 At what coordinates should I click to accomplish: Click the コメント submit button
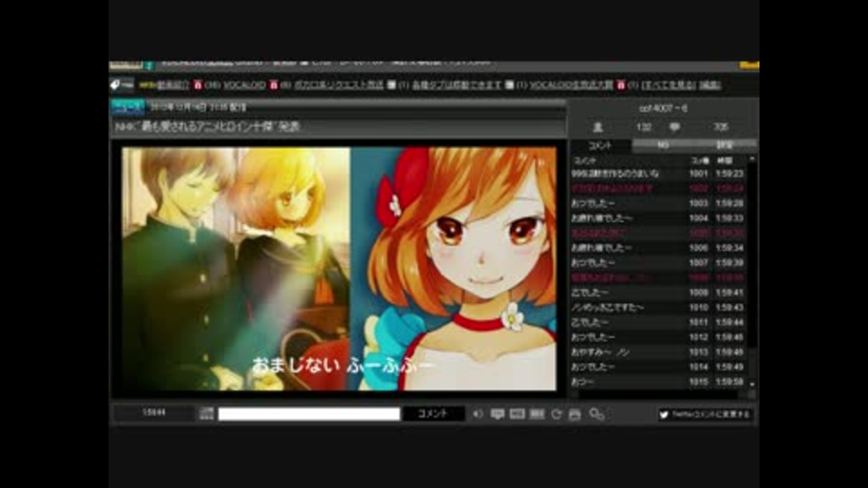pos(433,414)
